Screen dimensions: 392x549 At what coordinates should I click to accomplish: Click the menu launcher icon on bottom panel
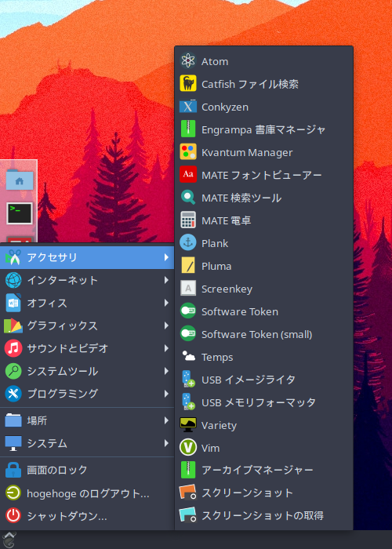click(9, 540)
